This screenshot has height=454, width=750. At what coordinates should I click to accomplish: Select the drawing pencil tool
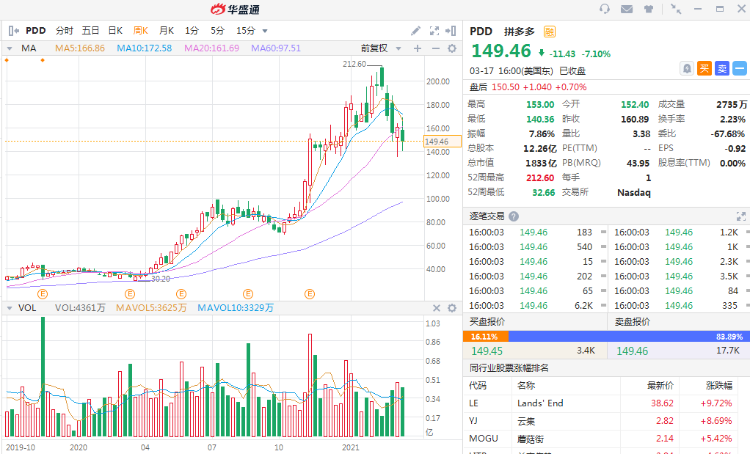click(x=416, y=31)
